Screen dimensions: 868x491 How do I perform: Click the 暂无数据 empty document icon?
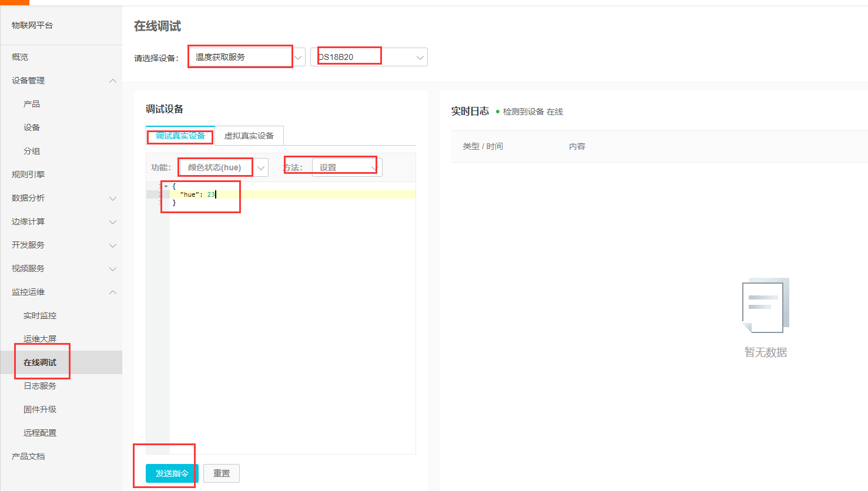click(766, 305)
